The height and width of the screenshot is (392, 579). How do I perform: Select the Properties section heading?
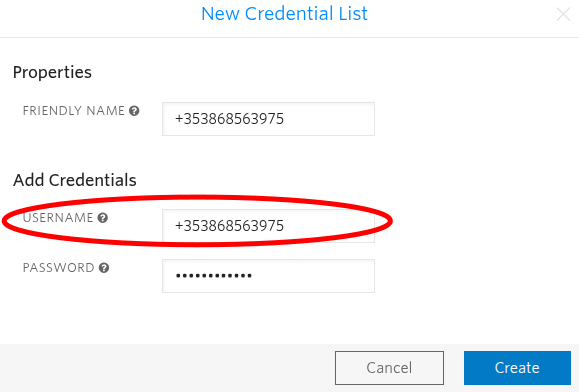click(52, 72)
